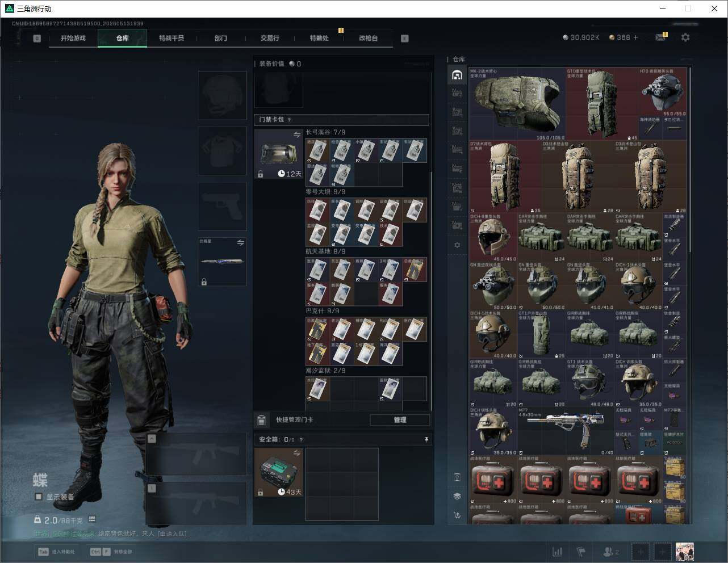The image size is (728, 563).
Task: Select the empty body armor slot
Action: click(223, 151)
